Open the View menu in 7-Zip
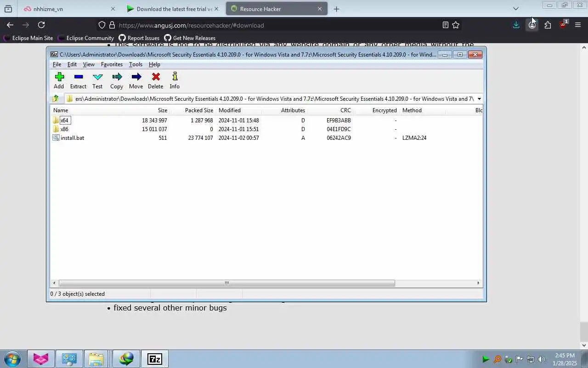Screen dimensions: 588x368 coord(89,64)
